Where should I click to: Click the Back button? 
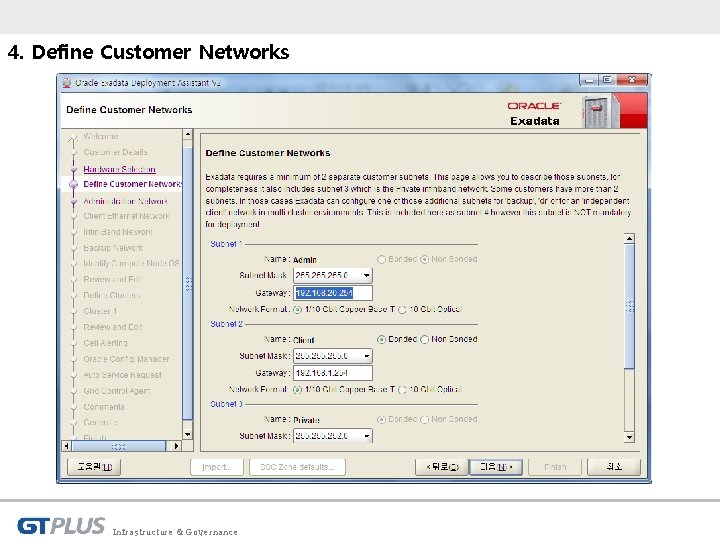(441, 467)
